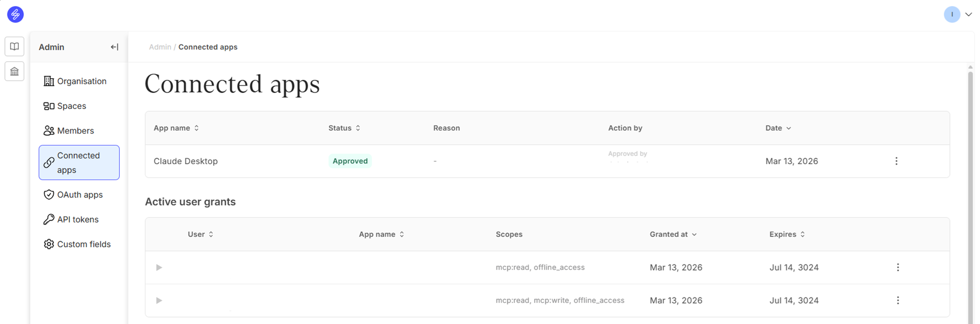Open actions menu for Claude Desktop row

(896, 161)
